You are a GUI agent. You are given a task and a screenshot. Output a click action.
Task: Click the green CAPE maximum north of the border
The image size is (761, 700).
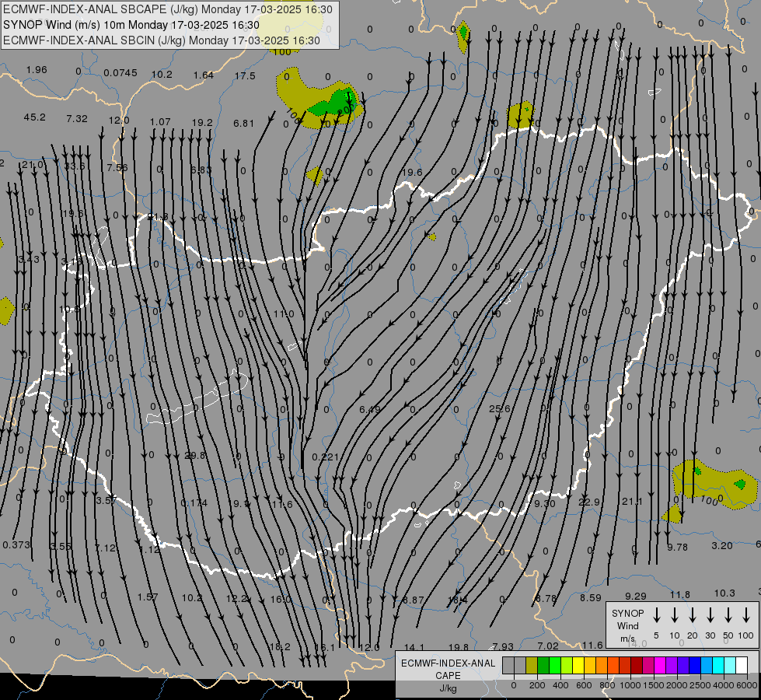click(335, 103)
